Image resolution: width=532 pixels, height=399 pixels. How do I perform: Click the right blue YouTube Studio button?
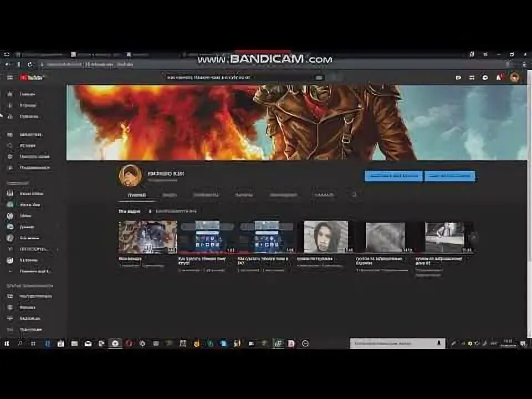pyautogui.click(x=450, y=176)
